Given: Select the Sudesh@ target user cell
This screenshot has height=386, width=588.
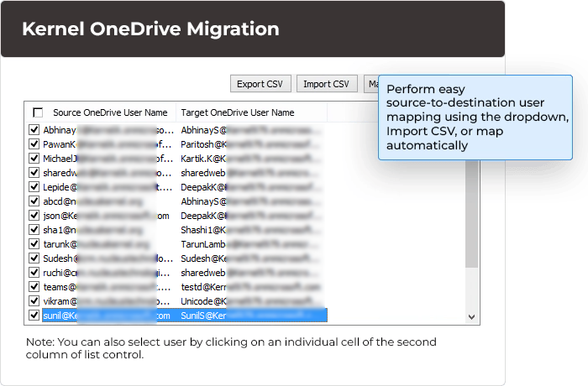Looking at the screenshot, I should click(251, 258).
